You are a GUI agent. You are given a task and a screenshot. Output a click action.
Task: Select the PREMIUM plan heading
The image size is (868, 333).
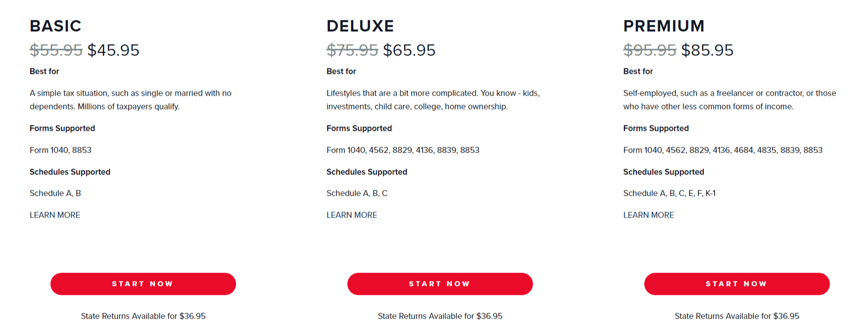pyautogui.click(x=664, y=26)
